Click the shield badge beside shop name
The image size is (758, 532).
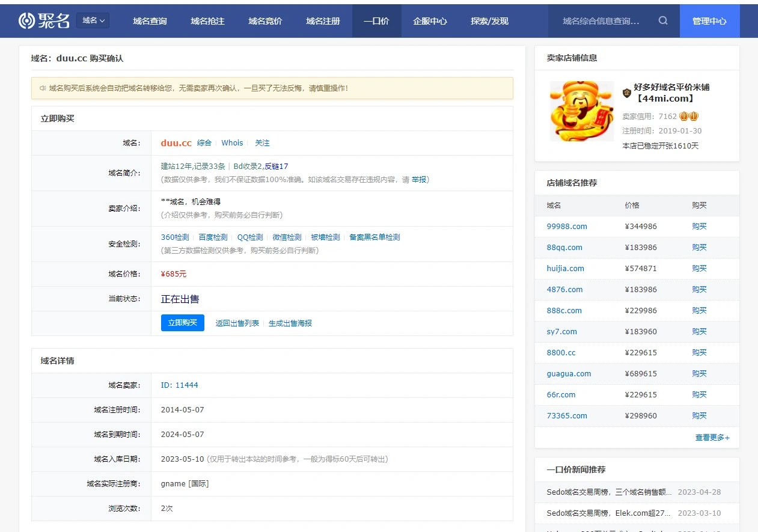tap(626, 93)
